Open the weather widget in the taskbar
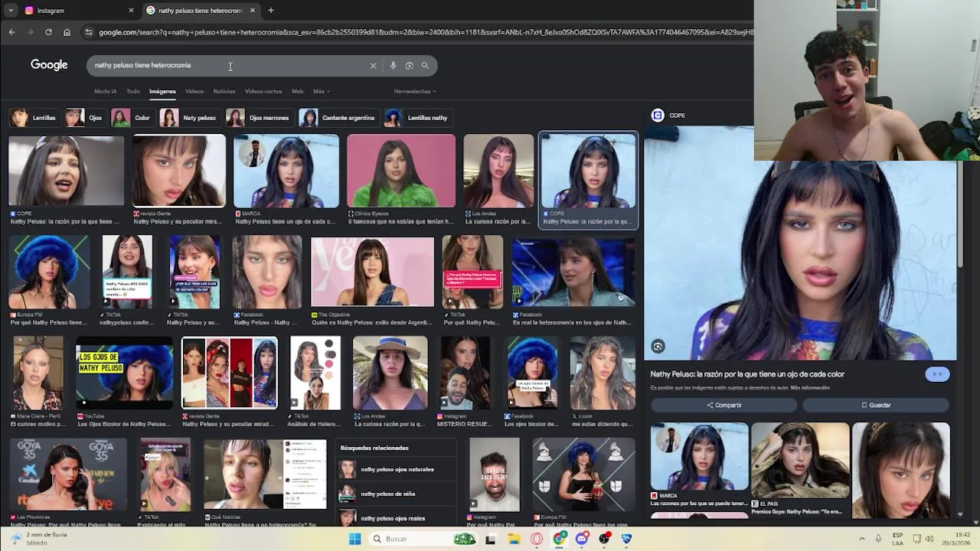 tap(37, 539)
